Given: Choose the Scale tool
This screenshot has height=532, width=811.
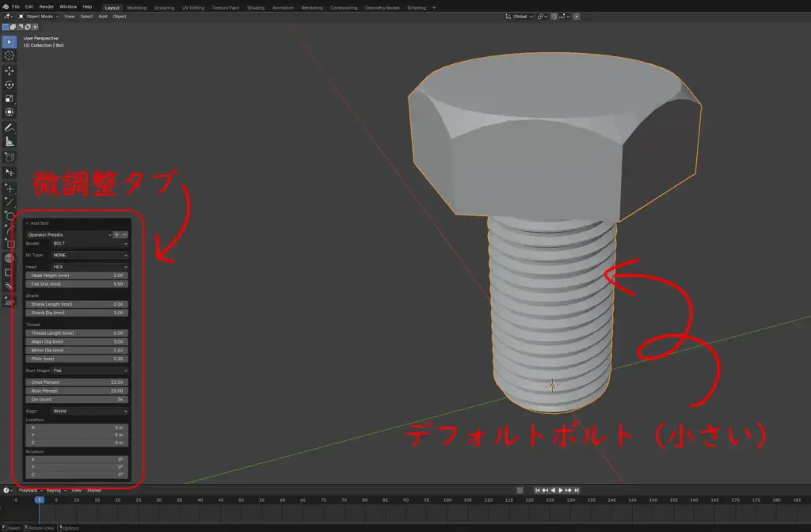Looking at the screenshot, I should click(10, 99).
